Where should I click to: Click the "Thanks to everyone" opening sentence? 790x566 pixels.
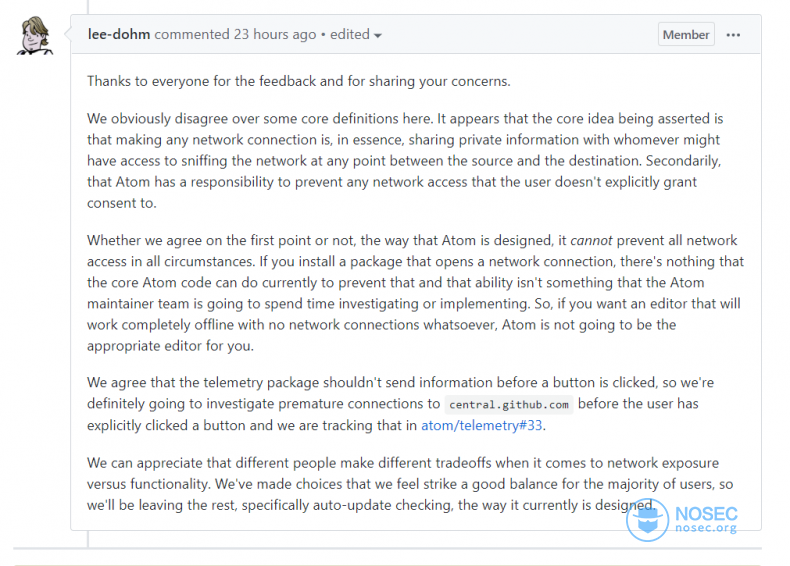coord(298,81)
